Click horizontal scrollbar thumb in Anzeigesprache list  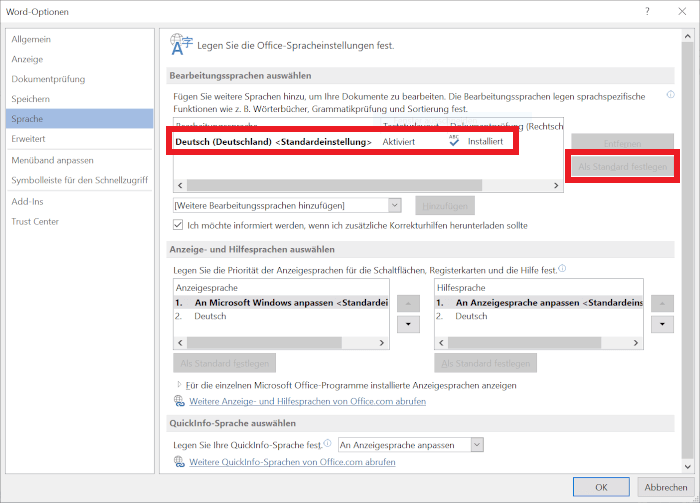pos(264,343)
